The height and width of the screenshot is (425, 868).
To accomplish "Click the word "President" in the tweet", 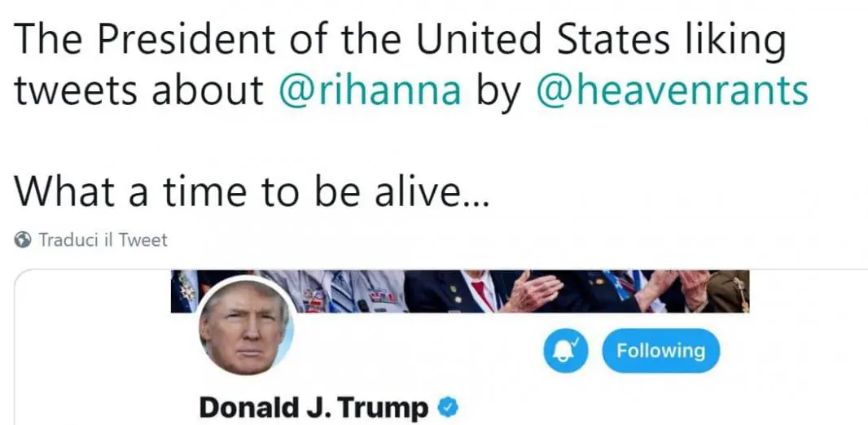I will click(164, 39).
